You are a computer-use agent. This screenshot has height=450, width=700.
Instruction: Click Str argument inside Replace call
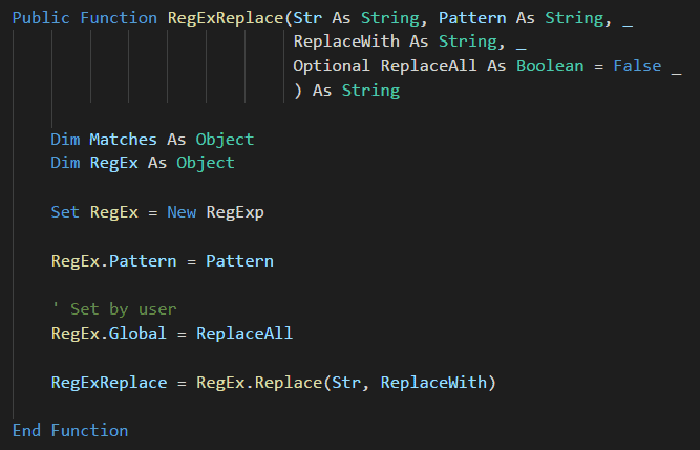(346, 383)
